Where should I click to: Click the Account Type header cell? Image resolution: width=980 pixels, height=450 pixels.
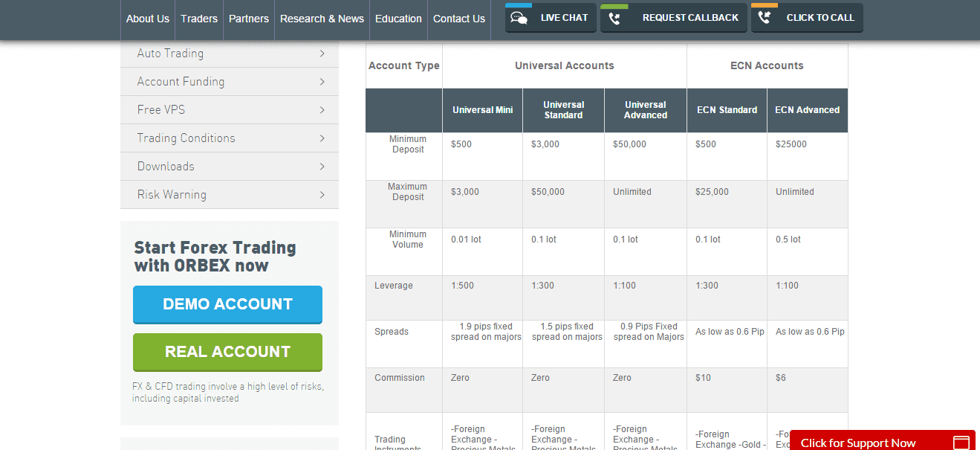pyautogui.click(x=404, y=65)
